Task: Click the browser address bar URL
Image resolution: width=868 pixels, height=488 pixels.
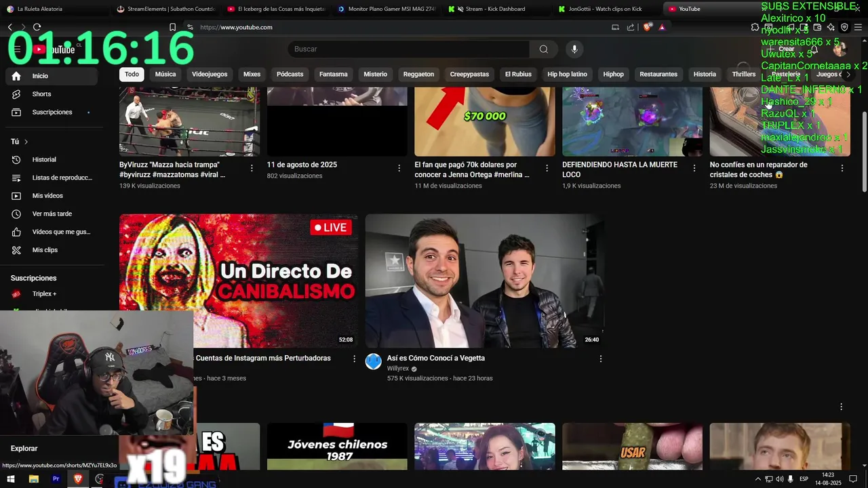Action: point(237,27)
